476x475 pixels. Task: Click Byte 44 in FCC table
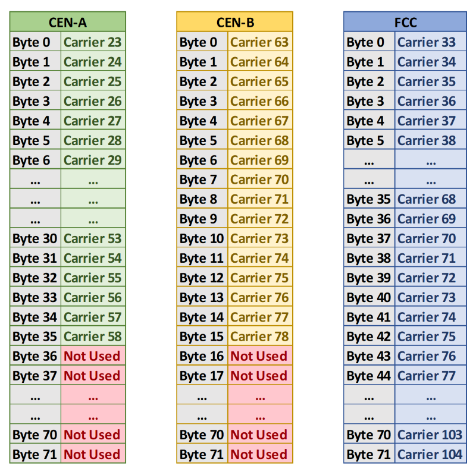[369, 376]
